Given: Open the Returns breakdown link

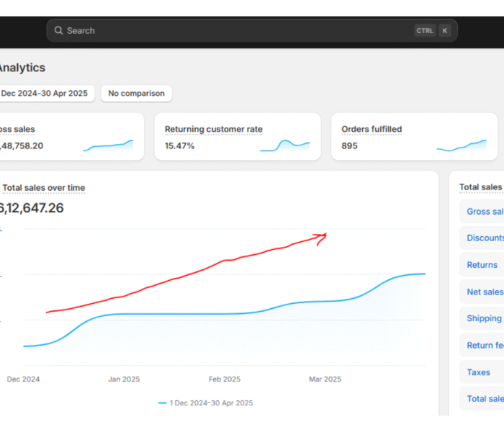Looking at the screenshot, I should pyautogui.click(x=482, y=265).
